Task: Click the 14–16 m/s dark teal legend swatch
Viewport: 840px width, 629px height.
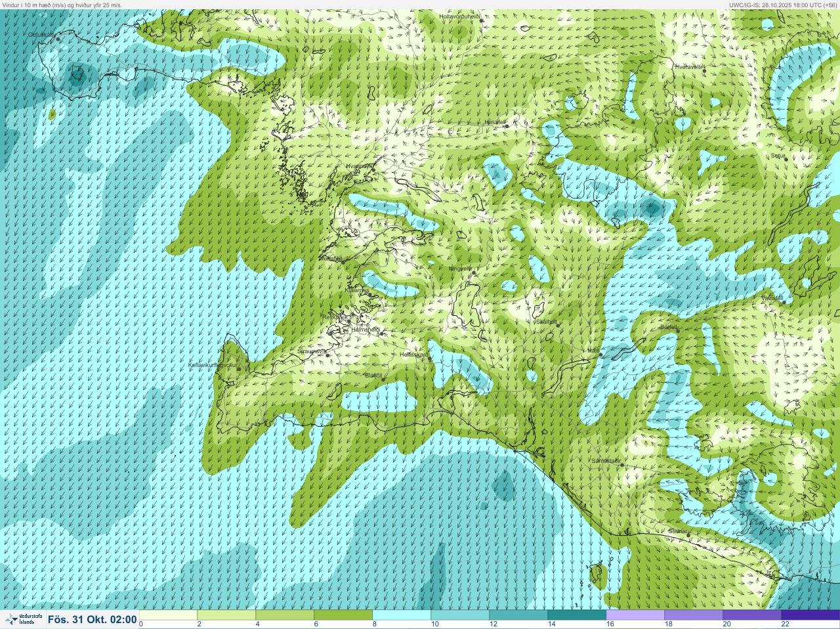Action: (577, 615)
